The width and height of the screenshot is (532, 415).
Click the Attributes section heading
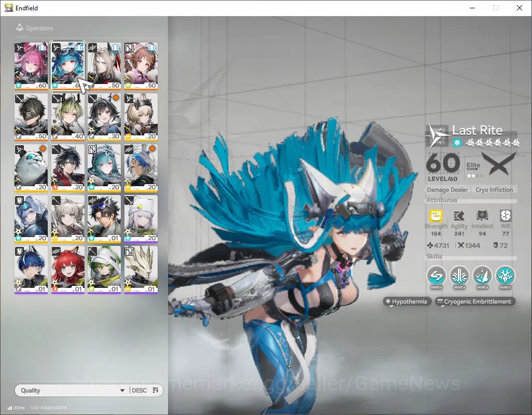pyautogui.click(x=442, y=200)
